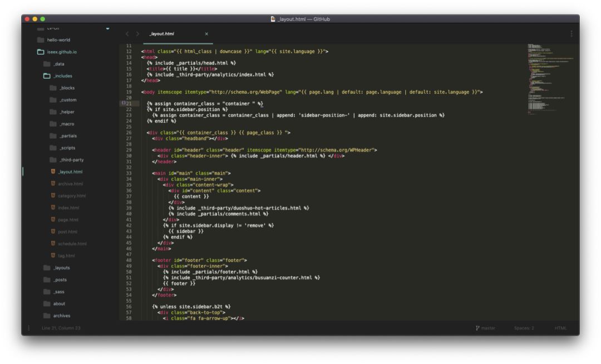This screenshot has width=601, height=364.
Task: Open the HTML syntax selector
Action: point(560,328)
